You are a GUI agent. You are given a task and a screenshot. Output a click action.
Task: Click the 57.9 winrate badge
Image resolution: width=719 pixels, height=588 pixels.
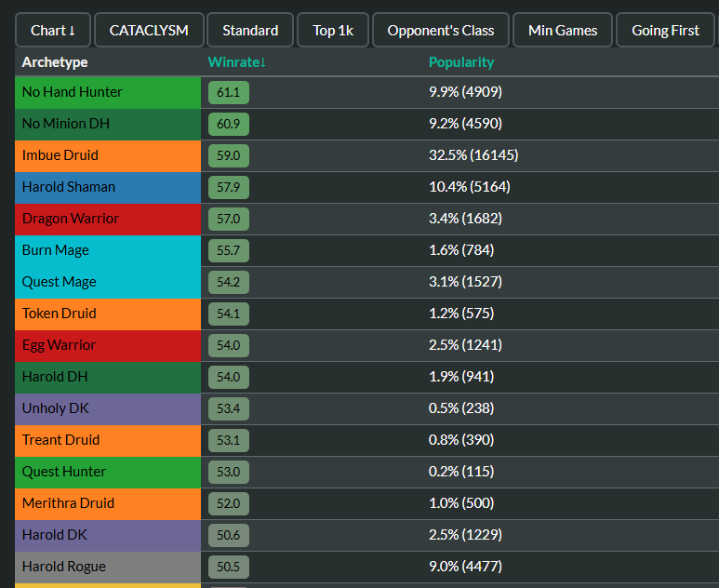pos(229,188)
